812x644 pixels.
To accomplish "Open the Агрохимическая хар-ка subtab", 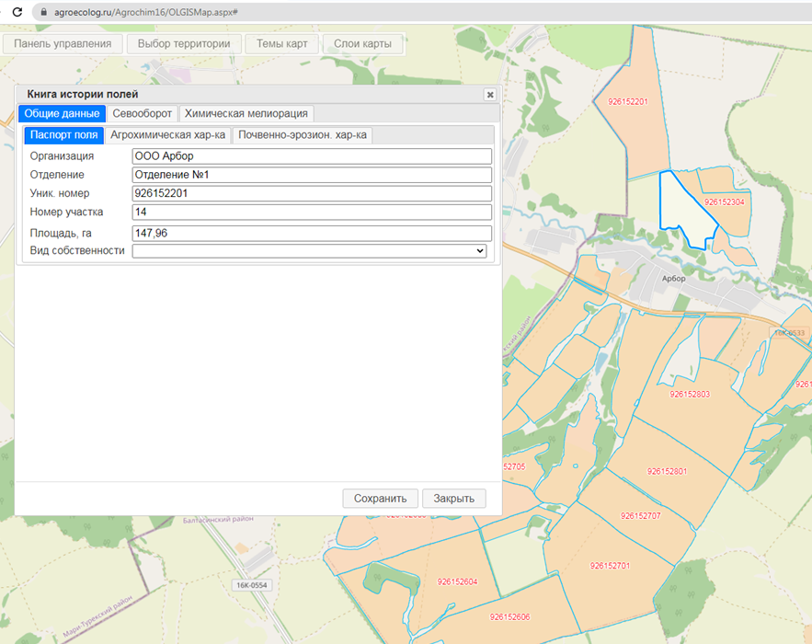I will point(167,135).
